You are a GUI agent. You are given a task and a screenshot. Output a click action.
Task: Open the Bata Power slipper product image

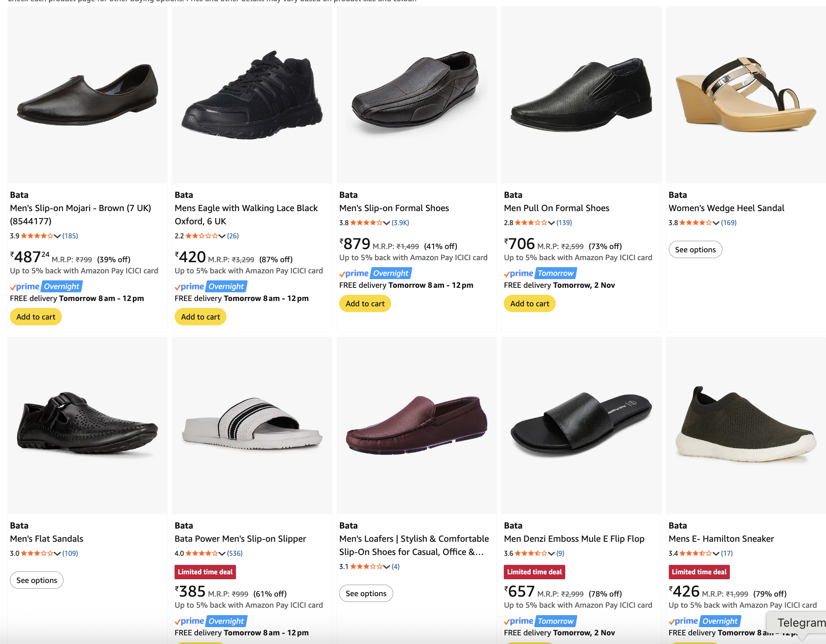click(x=252, y=425)
